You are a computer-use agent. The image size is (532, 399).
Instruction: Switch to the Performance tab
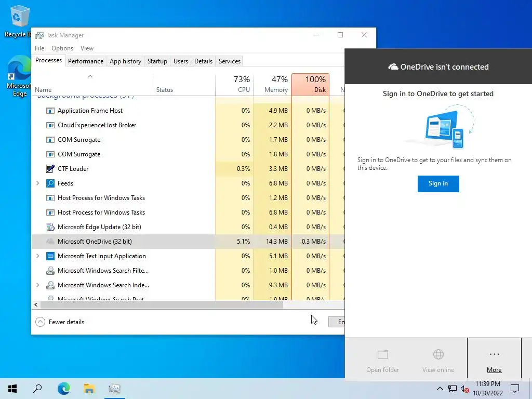point(86,61)
